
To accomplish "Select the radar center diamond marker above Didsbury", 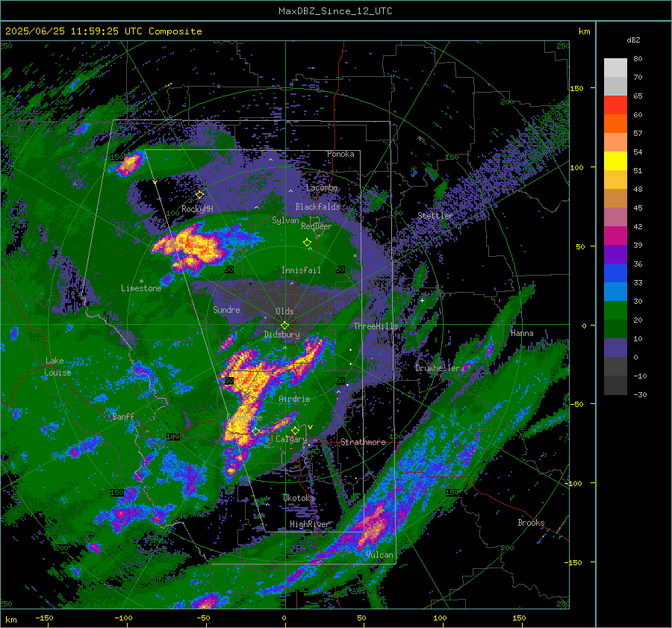I will (284, 326).
